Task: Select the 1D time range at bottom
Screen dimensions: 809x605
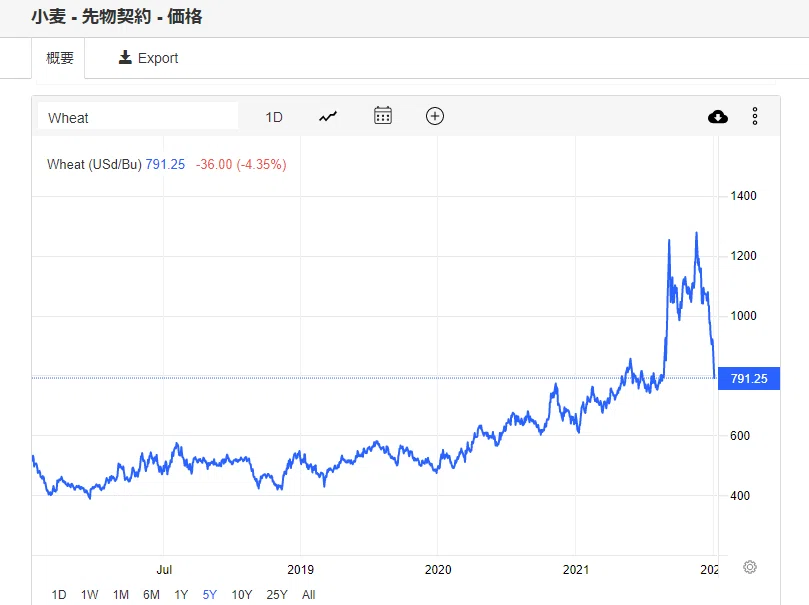Action: (59, 595)
